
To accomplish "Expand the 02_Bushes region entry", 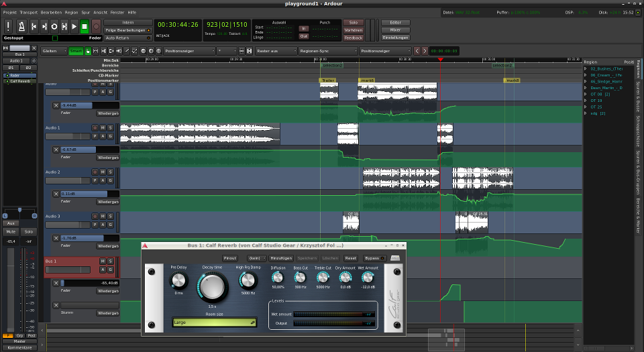I will pyautogui.click(x=585, y=69).
